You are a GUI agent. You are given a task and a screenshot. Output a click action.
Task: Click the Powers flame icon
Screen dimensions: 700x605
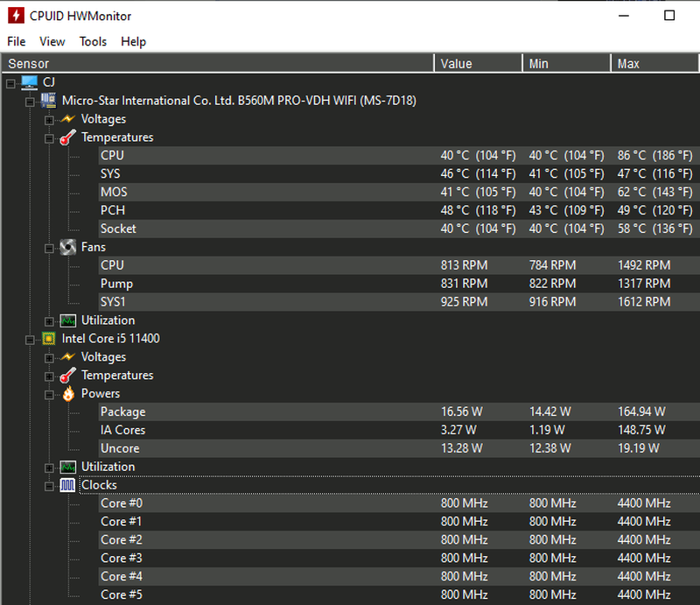[68, 394]
